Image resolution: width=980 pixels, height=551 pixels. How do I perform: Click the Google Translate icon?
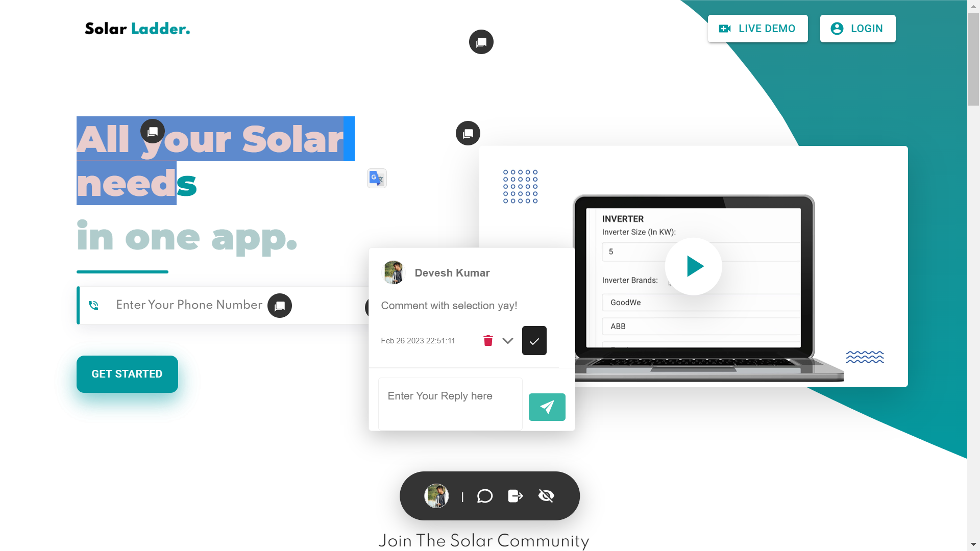pyautogui.click(x=377, y=178)
